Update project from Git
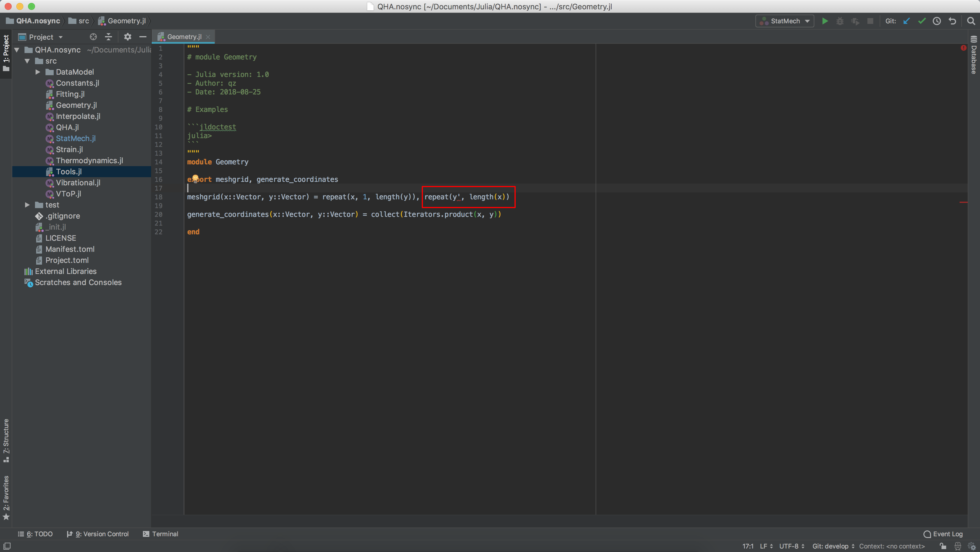 click(907, 21)
